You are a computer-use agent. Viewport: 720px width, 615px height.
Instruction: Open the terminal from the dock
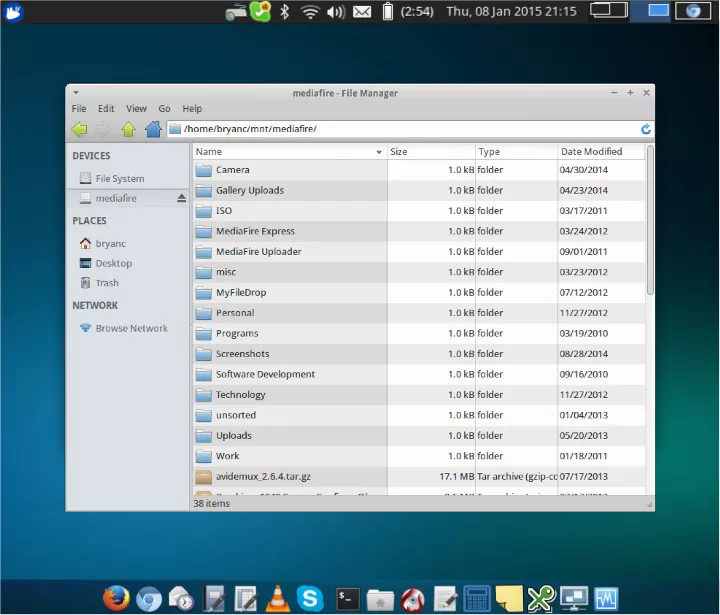click(348, 599)
